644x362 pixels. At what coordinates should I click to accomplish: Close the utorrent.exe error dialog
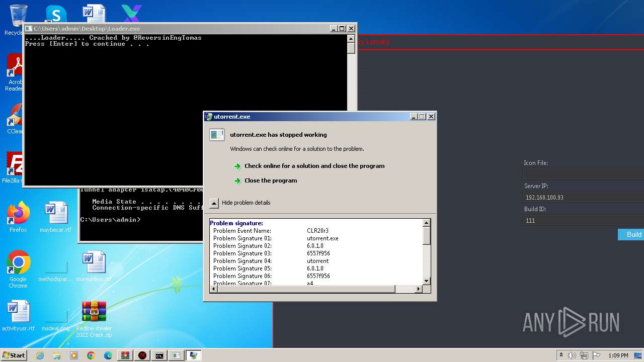pos(431,117)
